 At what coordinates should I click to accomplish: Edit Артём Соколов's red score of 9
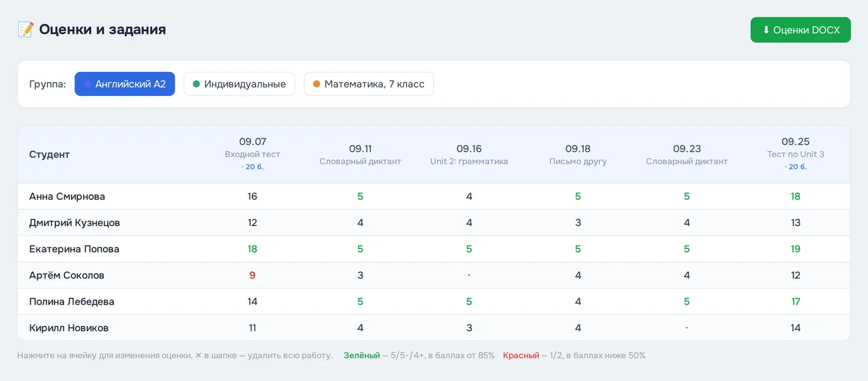tap(252, 275)
